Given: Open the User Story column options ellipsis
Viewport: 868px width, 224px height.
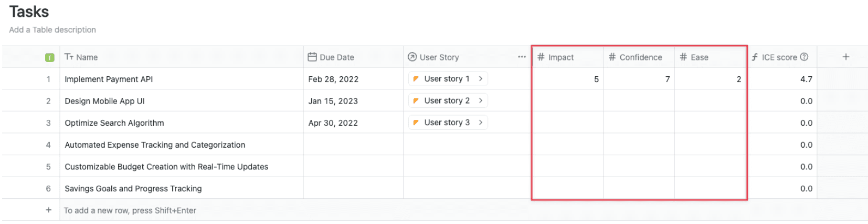Looking at the screenshot, I should tap(522, 57).
